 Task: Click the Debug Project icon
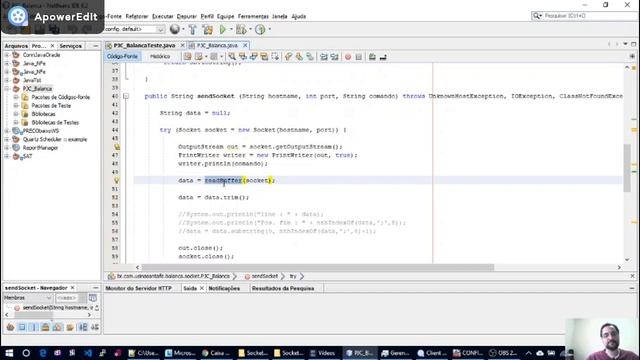[x=241, y=29]
